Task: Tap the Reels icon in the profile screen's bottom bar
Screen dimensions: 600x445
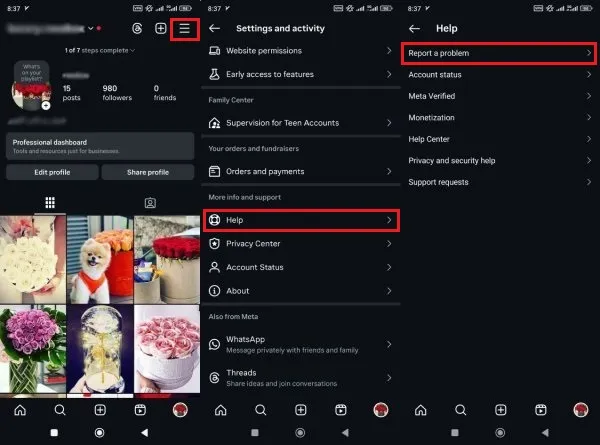Action: (x=140, y=410)
